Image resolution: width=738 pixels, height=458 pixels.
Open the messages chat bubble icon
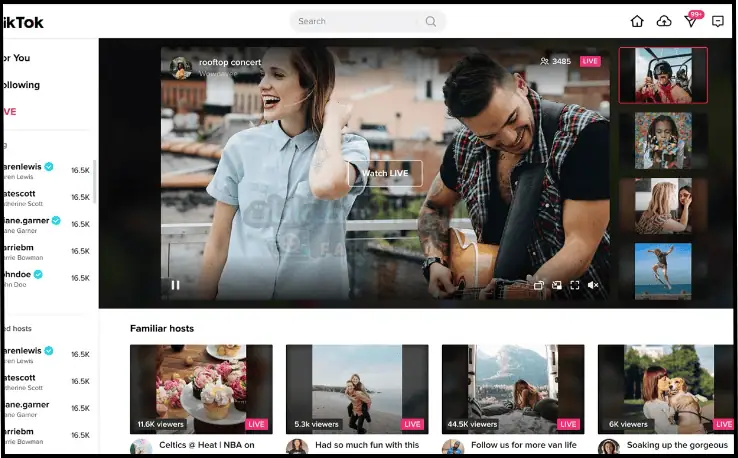pyautogui.click(x=717, y=21)
